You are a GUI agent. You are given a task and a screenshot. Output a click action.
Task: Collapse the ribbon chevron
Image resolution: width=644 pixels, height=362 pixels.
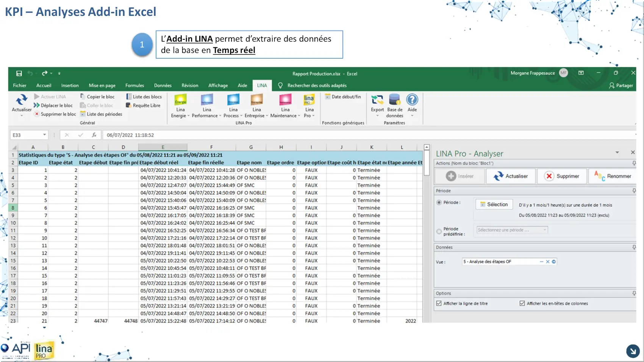[635, 123]
